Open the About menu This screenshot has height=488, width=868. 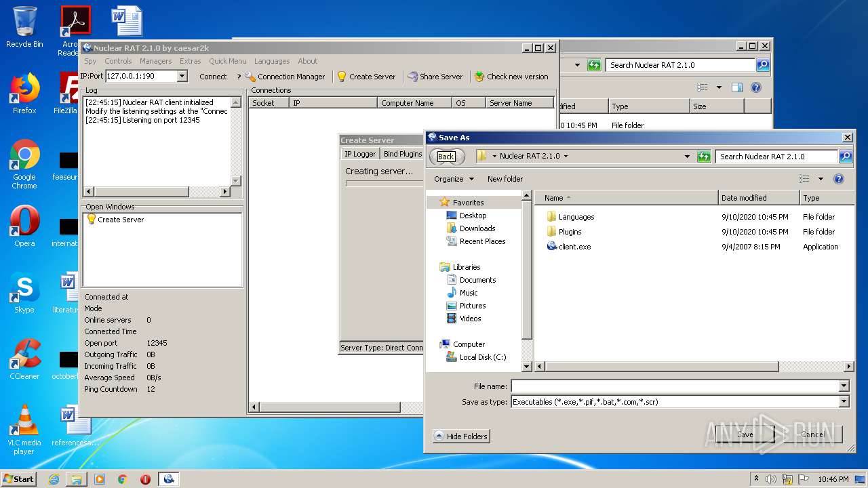pos(307,61)
